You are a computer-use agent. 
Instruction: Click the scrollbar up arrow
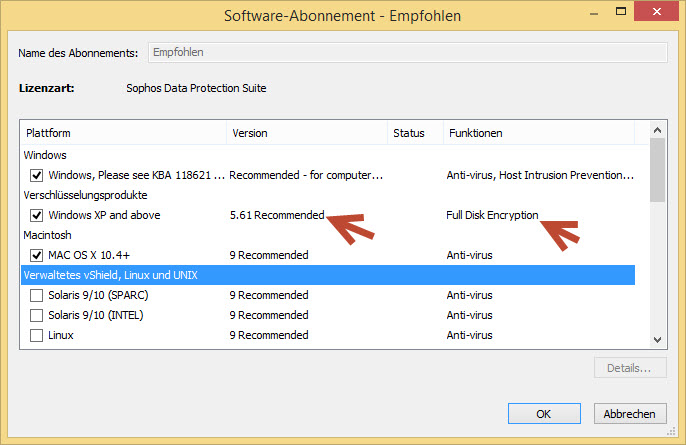pos(657,130)
